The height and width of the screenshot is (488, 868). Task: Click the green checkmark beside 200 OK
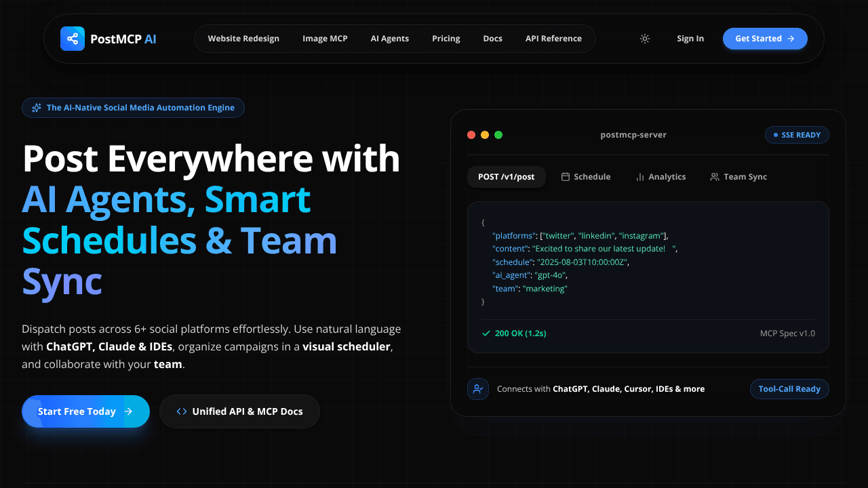click(486, 333)
